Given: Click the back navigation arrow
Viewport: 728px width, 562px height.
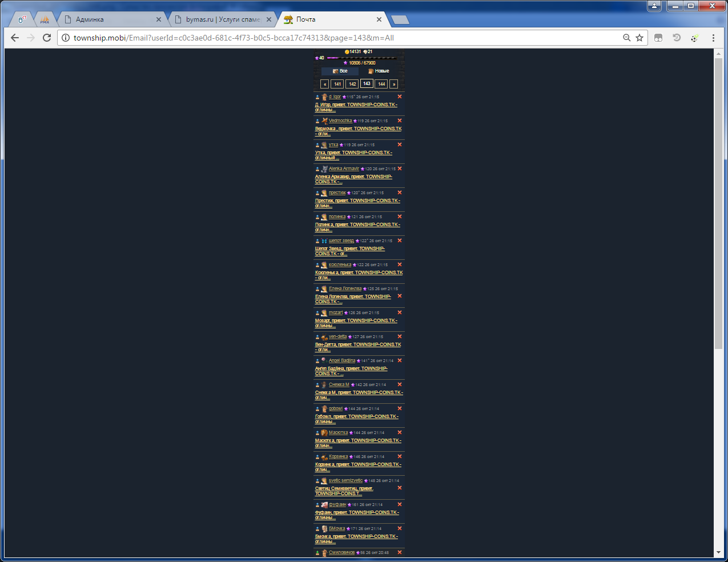Looking at the screenshot, I should point(15,38).
